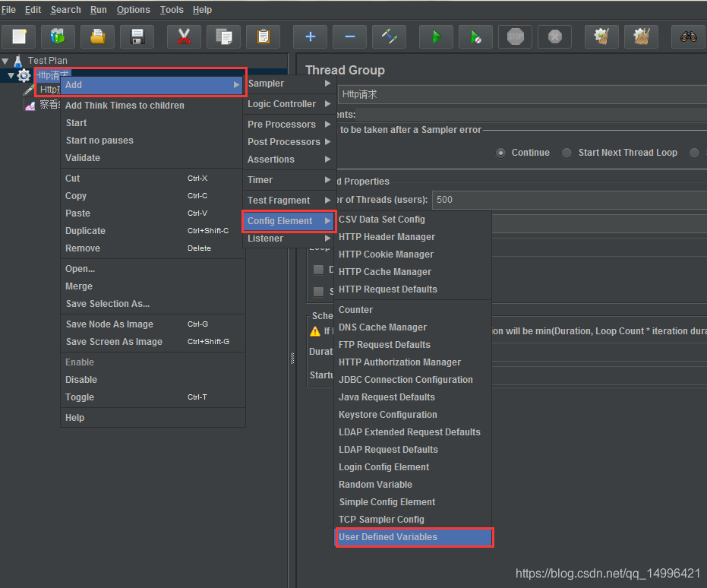Viewport: 707px width, 588px height.
Task: Select Random Variable config element
Action: click(412, 484)
